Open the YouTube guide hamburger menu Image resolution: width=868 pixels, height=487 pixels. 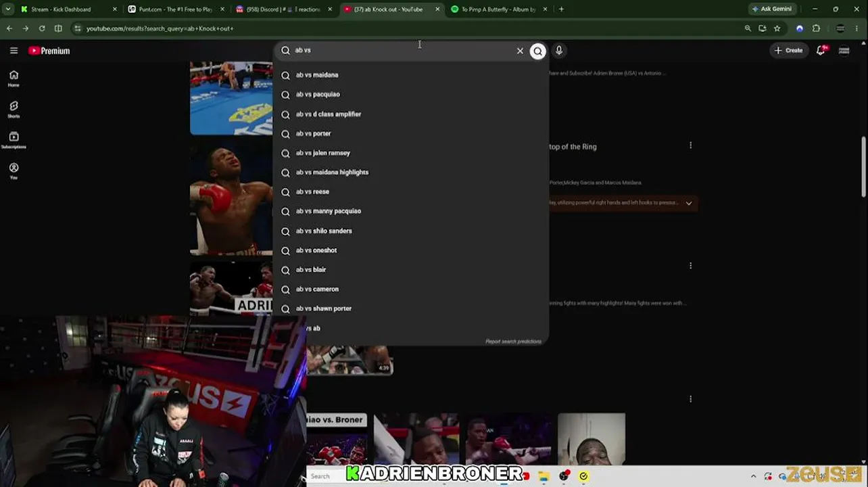pyautogui.click(x=14, y=51)
